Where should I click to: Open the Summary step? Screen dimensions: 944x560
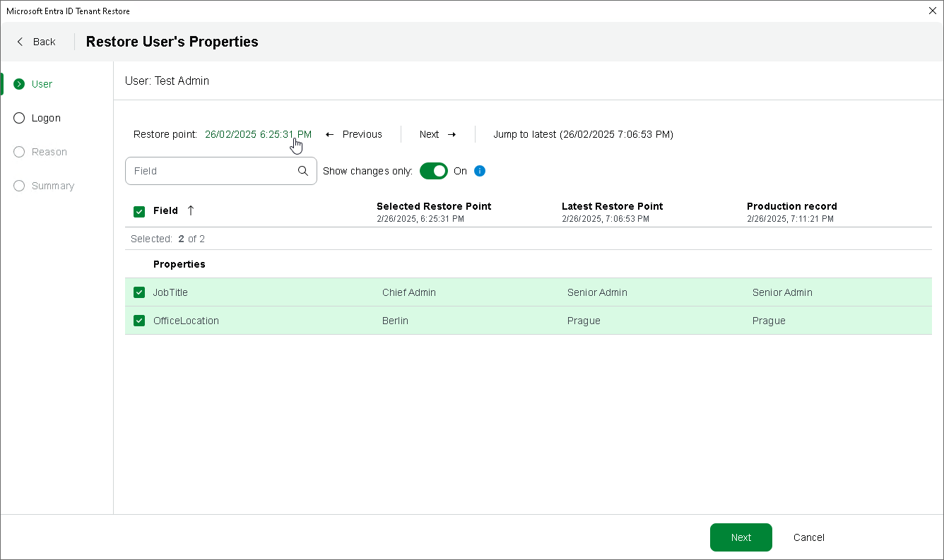pyautogui.click(x=52, y=186)
